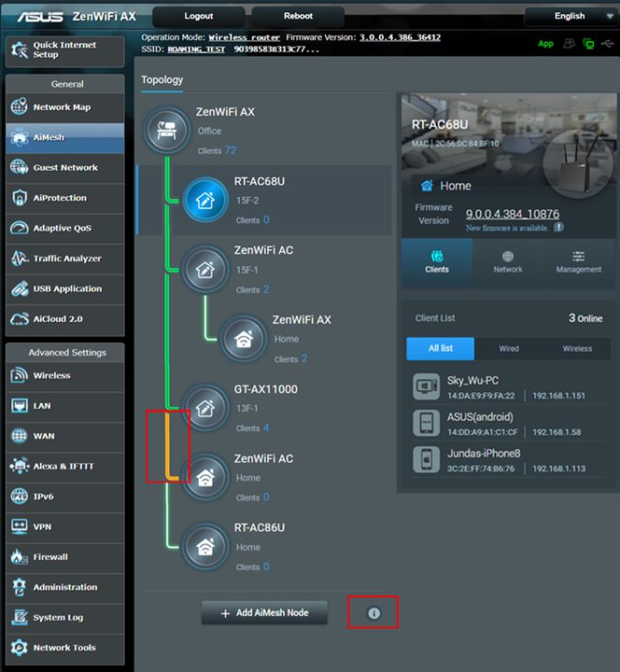Click IP address 192.168.1.58
The image size is (620, 672).
click(x=557, y=432)
